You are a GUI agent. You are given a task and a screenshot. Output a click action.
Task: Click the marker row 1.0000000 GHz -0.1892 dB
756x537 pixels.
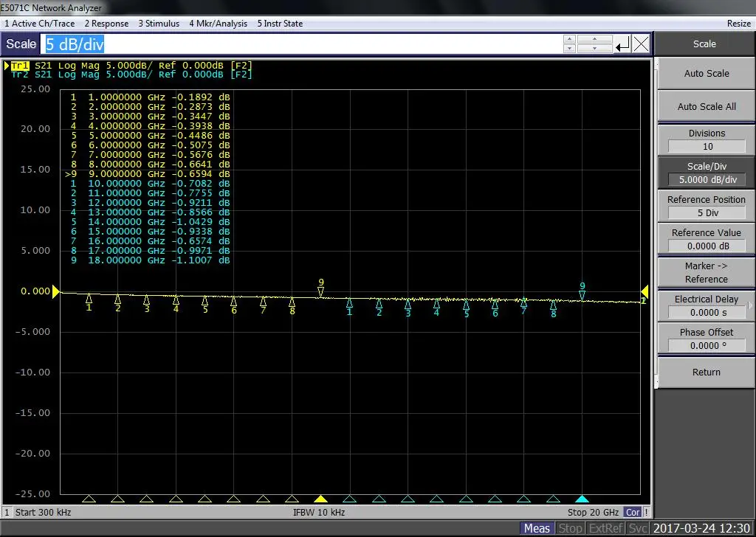click(150, 97)
